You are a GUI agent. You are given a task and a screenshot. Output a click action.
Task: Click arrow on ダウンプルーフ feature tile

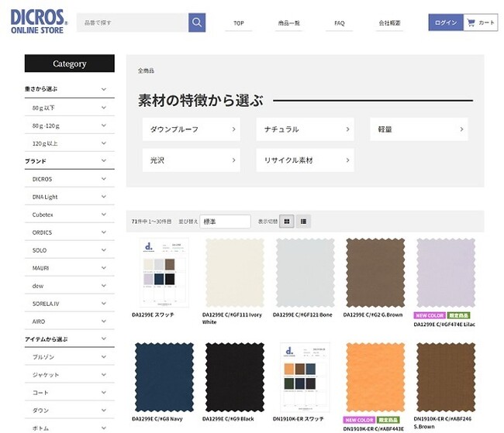pos(233,129)
